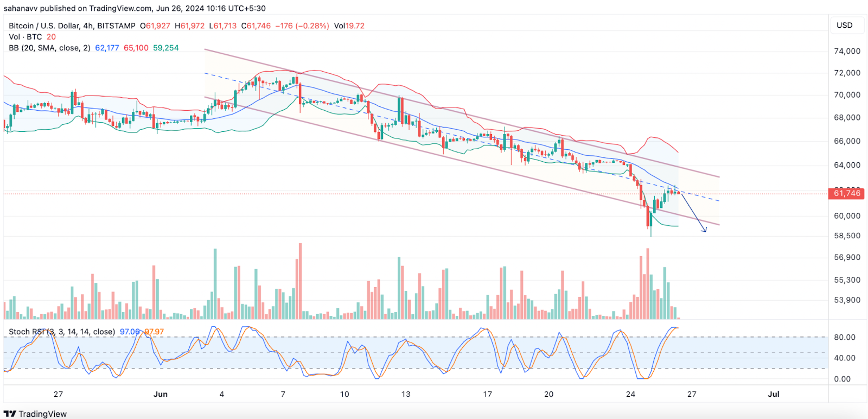Image resolution: width=868 pixels, height=419 pixels.
Task: Click the 58,500 price axis label
Action: point(847,236)
